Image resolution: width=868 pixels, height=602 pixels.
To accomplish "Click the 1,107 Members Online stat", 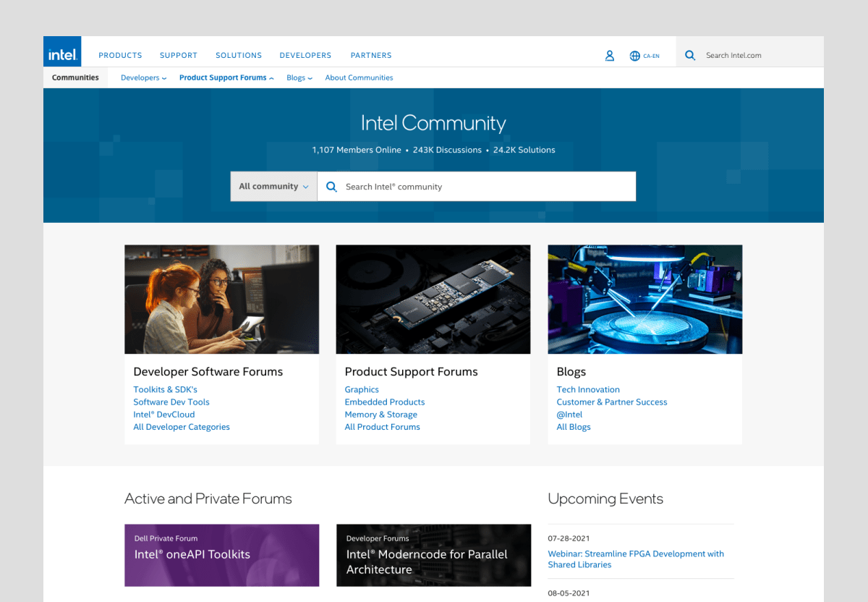I will click(x=357, y=150).
